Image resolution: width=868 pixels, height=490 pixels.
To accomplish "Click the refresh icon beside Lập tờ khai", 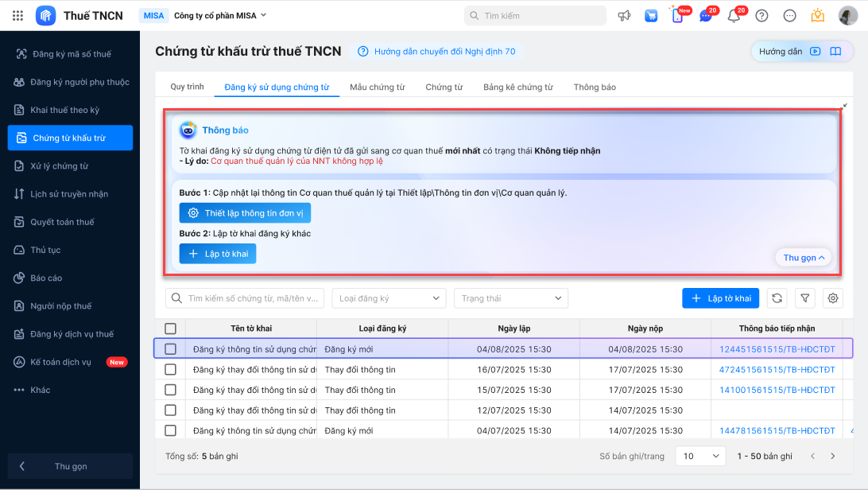I will 777,298.
